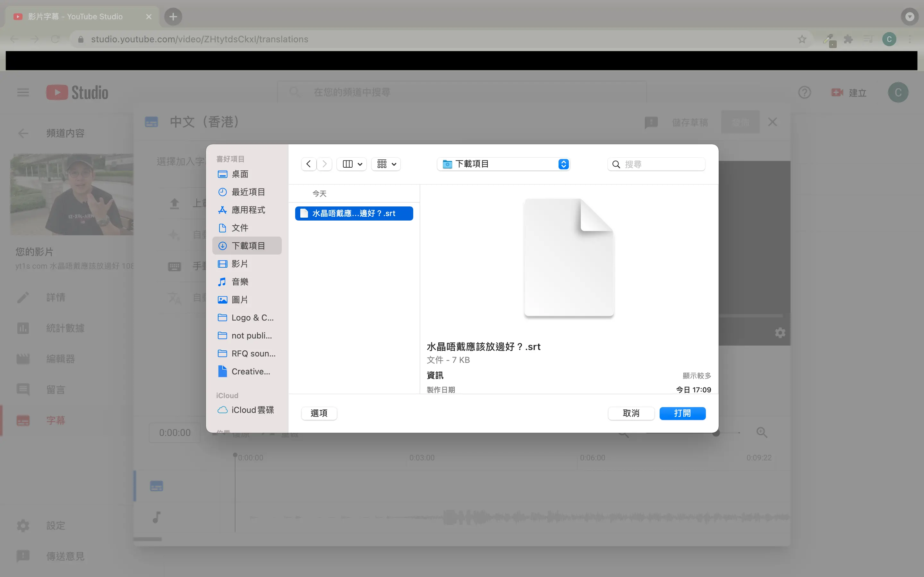Click the 取消 button
Screen dimensions: 924x577
coord(631,413)
